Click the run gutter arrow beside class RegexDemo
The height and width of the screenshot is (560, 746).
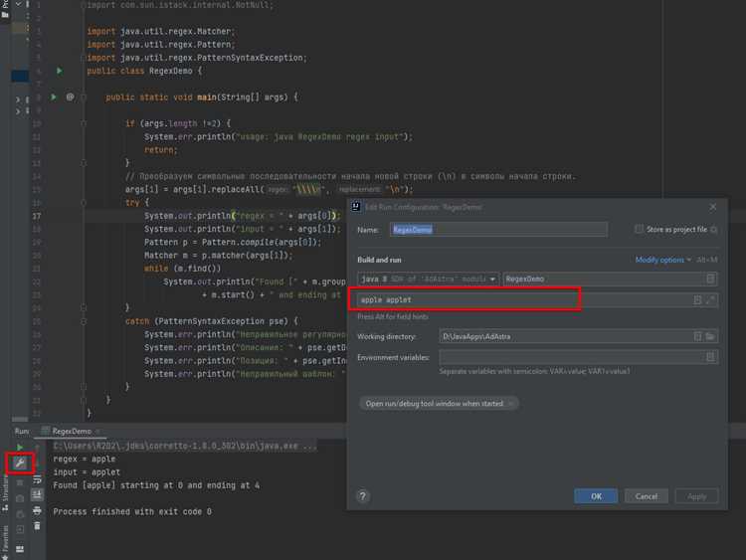pyautogui.click(x=60, y=71)
